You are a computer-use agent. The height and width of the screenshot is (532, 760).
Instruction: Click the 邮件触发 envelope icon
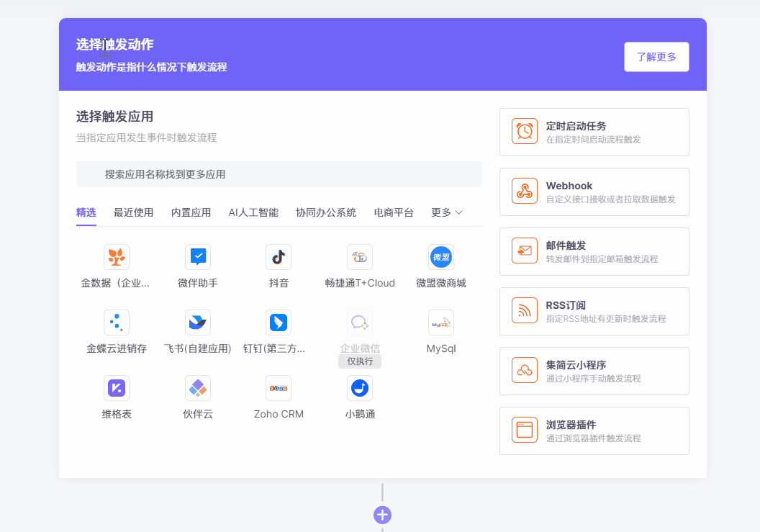click(x=525, y=251)
